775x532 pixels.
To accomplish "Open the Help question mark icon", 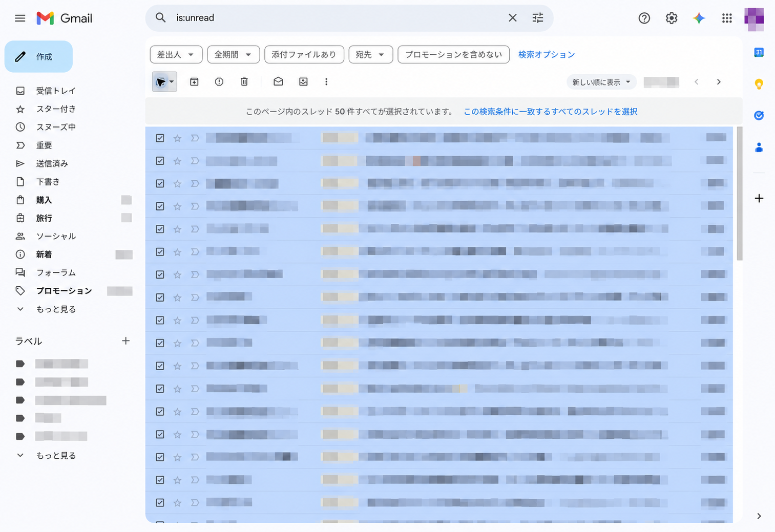I will 644,18.
